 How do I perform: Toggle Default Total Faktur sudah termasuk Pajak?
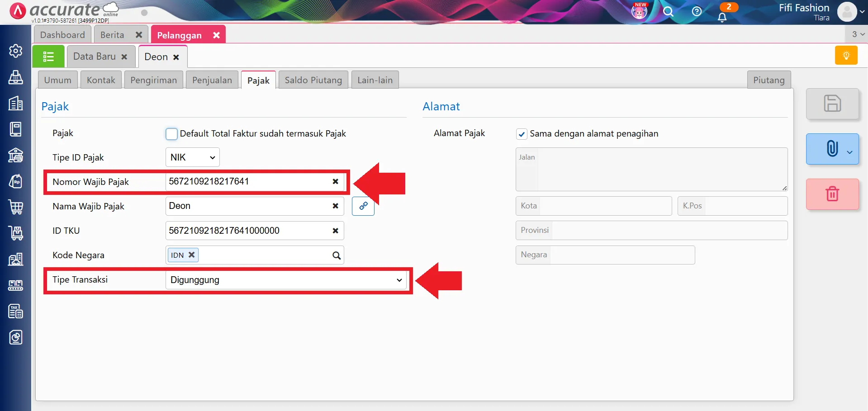coord(171,134)
